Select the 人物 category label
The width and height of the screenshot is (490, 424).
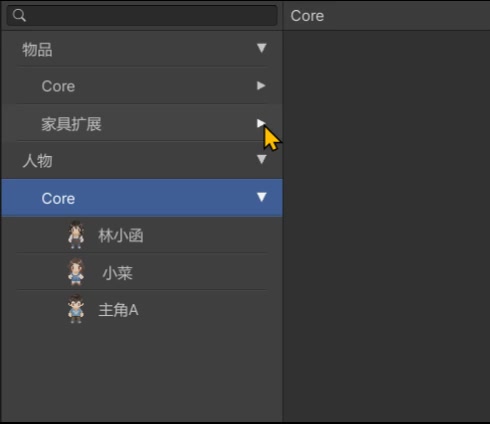click(37, 161)
